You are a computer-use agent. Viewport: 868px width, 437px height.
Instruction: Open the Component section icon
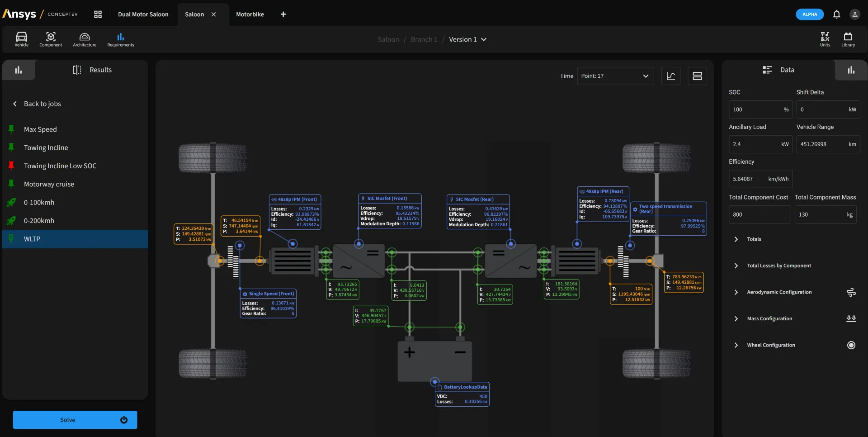51,39
